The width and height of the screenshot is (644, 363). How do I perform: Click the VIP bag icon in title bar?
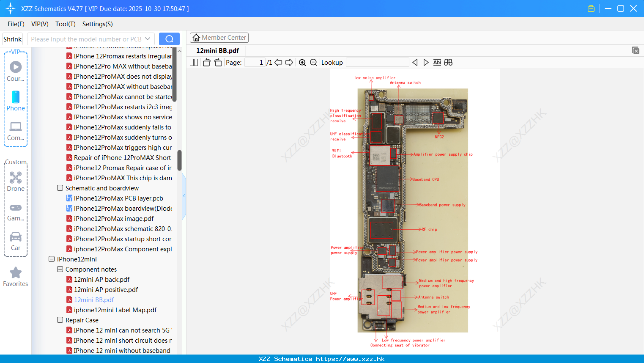click(x=591, y=8)
